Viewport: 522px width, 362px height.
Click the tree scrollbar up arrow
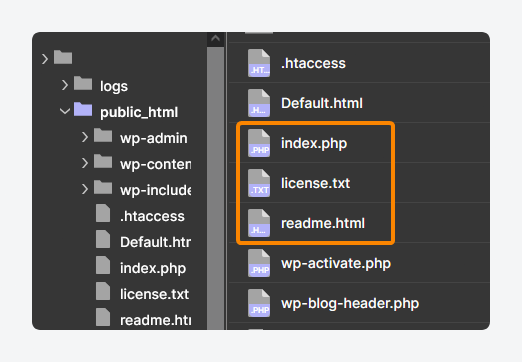(216, 39)
